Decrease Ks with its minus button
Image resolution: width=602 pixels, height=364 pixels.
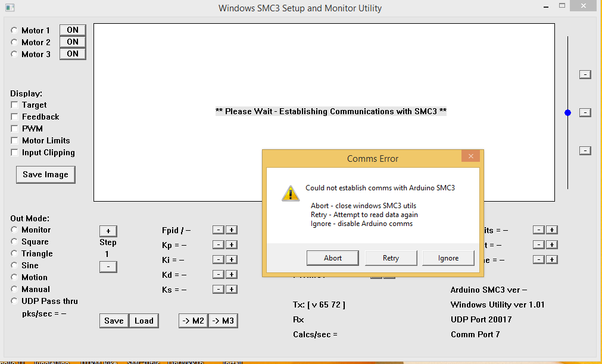click(219, 289)
